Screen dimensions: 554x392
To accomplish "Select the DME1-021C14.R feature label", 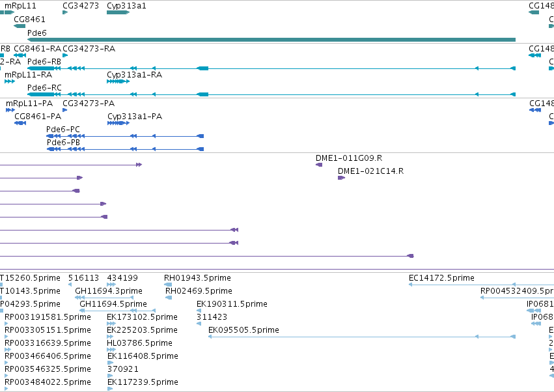I will (x=370, y=171).
